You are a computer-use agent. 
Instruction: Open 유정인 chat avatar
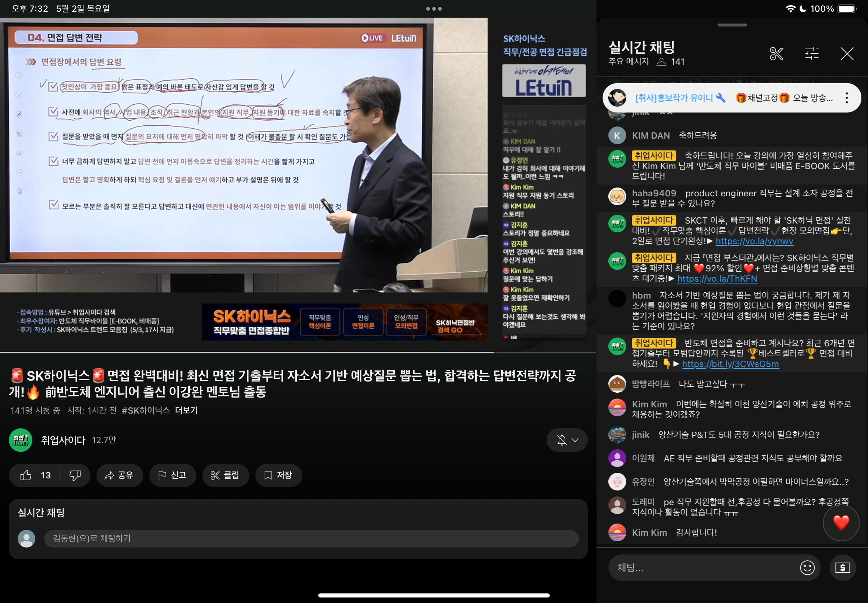tap(617, 482)
